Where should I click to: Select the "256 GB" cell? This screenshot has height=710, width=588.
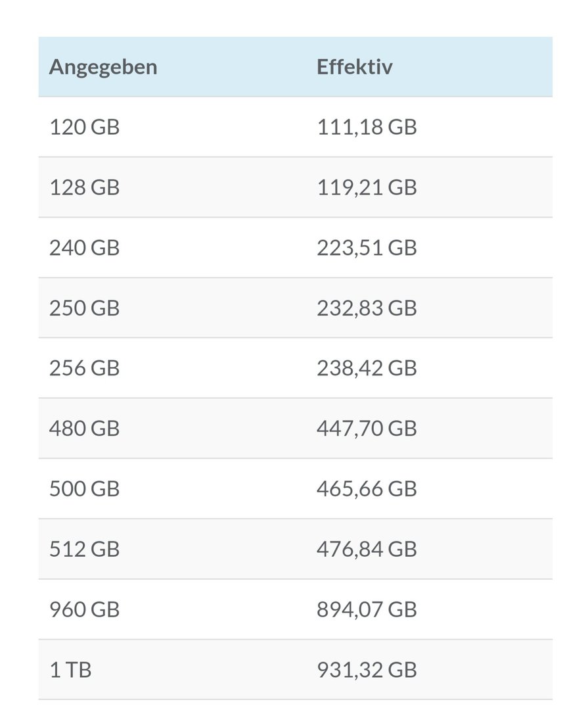(x=85, y=368)
